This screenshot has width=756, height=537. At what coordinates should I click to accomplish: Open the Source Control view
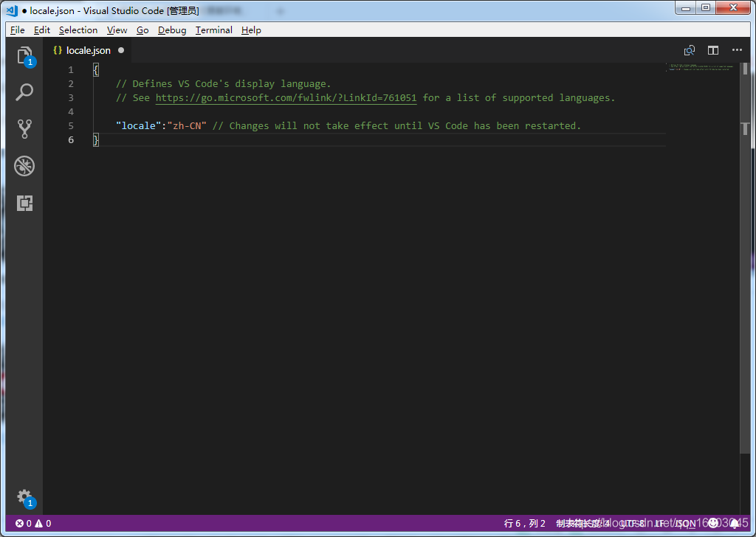pyautogui.click(x=24, y=129)
